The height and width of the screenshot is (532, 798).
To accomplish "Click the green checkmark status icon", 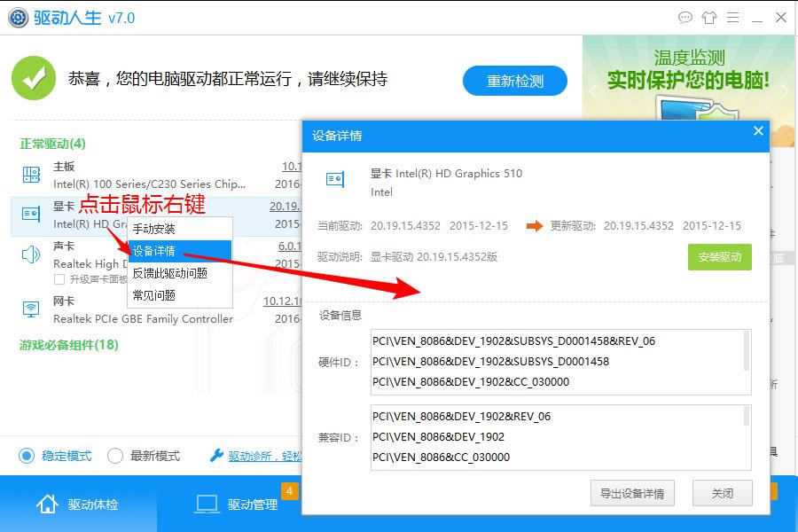I will (34, 78).
